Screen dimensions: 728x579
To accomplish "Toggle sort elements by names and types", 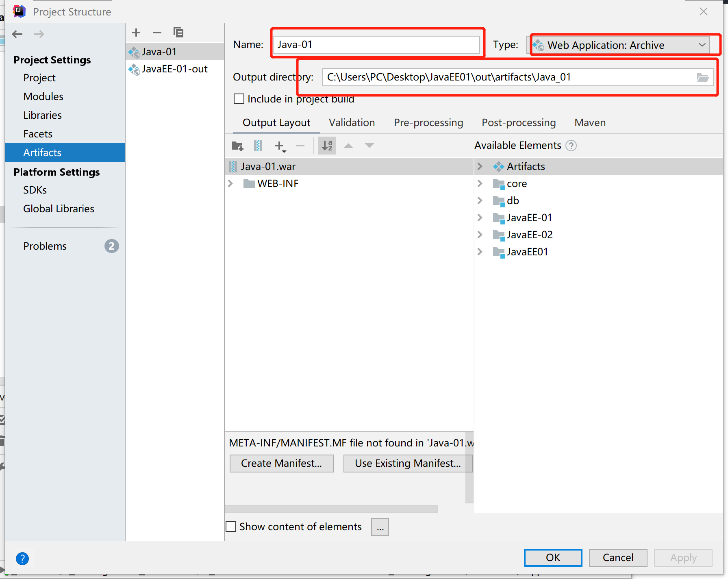I will [327, 146].
